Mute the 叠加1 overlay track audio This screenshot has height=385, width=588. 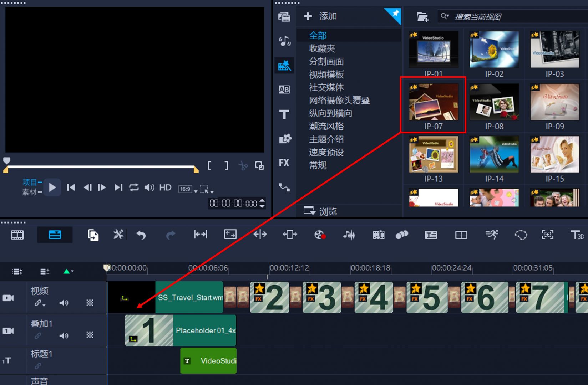[64, 336]
